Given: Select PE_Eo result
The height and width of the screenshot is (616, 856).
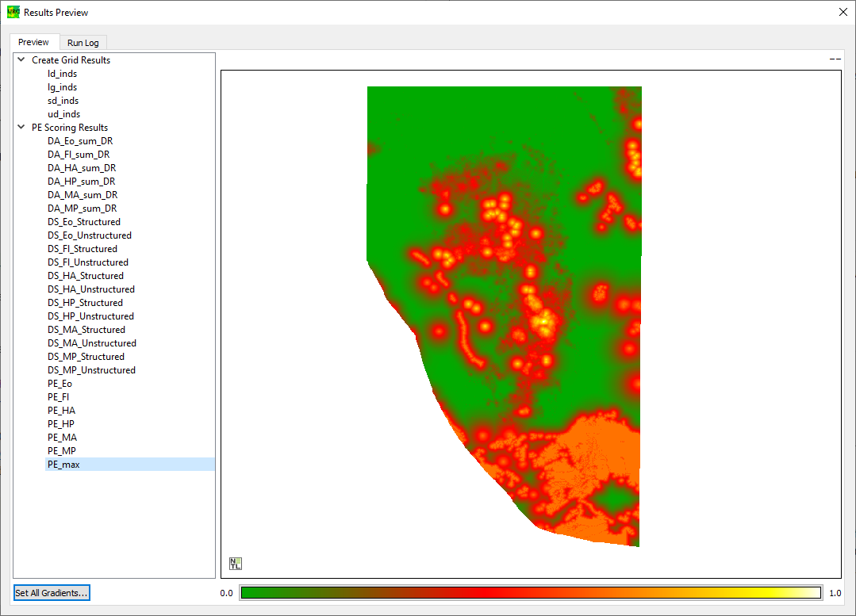Looking at the screenshot, I should (59, 384).
